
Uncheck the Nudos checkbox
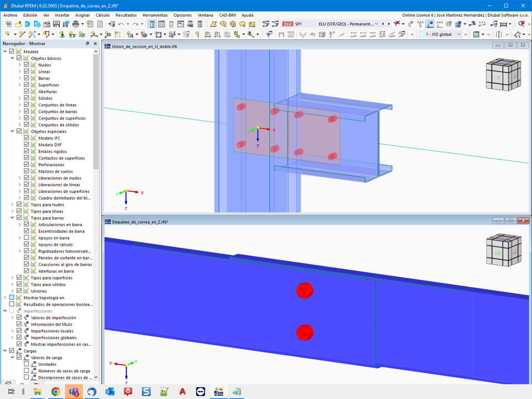tap(26, 65)
